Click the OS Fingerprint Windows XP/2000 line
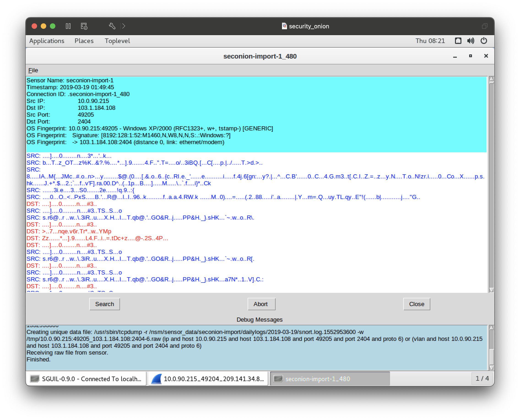The width and height of the screenshot is (520, 420). point(150,129)
